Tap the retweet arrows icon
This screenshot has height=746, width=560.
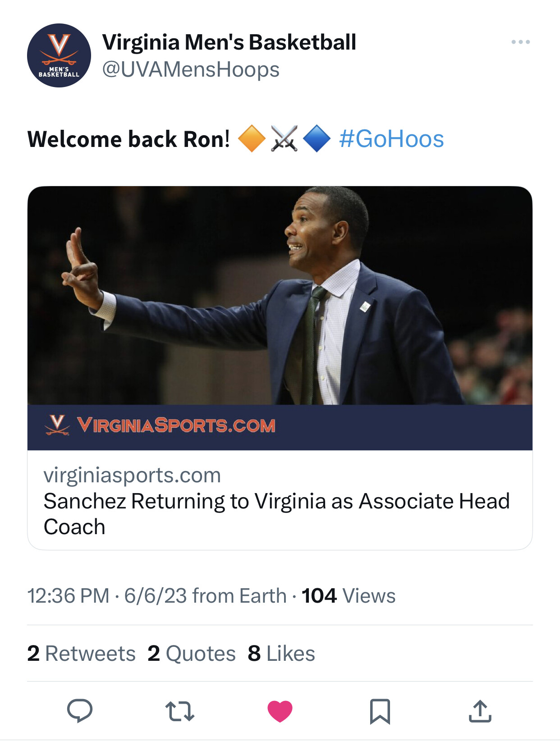click(x=179, y=711)
